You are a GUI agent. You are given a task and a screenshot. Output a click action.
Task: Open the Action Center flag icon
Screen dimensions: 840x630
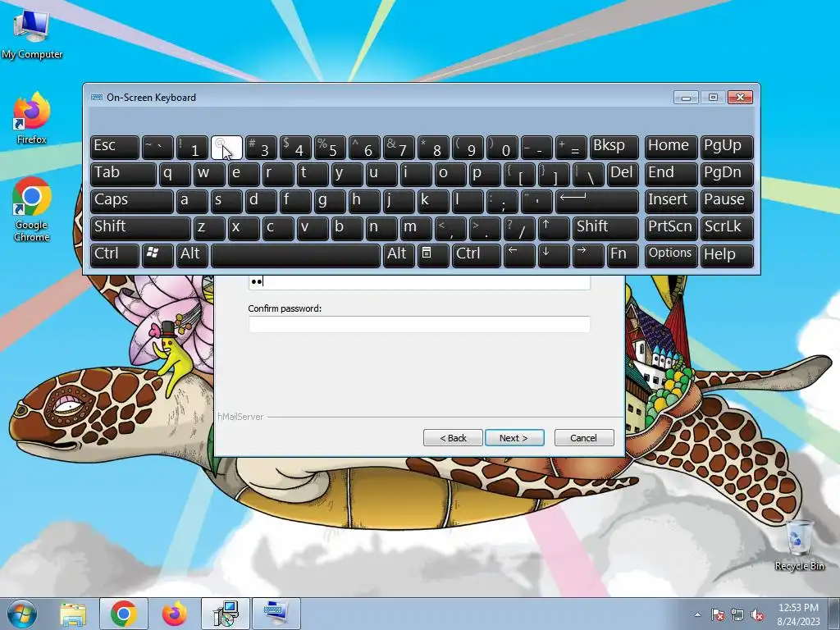[718, 614]
